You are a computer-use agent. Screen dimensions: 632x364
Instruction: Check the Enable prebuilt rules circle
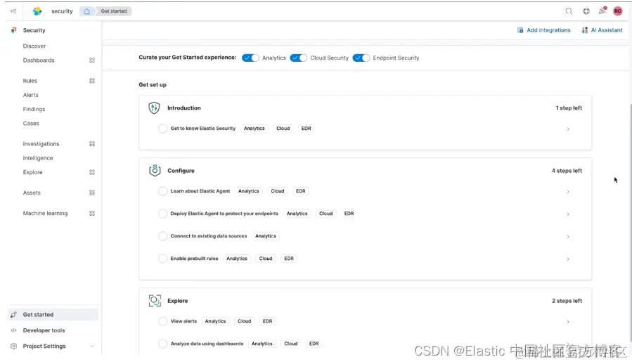click(x=162, y=259)
